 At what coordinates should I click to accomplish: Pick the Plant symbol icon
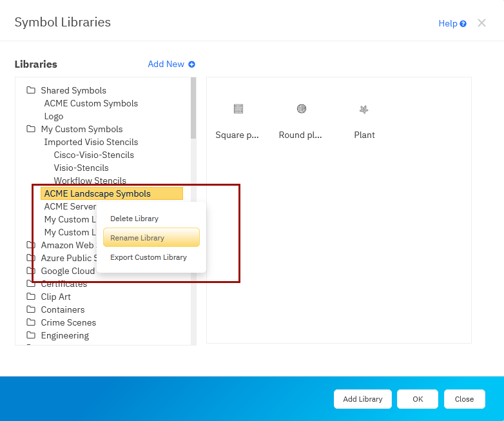[x=363, y=110]
